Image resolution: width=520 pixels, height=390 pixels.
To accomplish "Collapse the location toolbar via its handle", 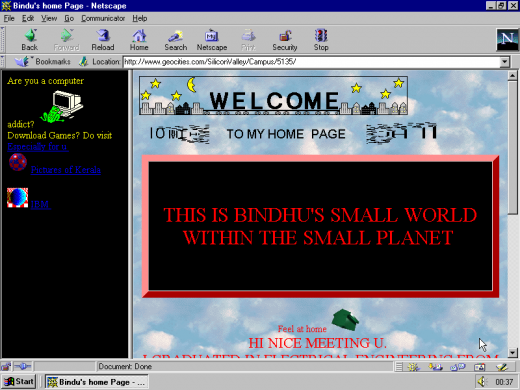I will point(3,62).
